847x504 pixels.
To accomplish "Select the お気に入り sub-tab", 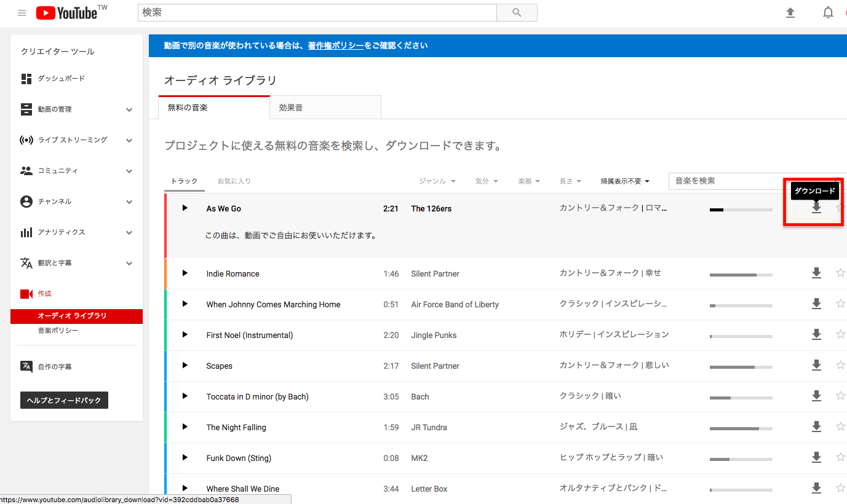I will 234,181.
